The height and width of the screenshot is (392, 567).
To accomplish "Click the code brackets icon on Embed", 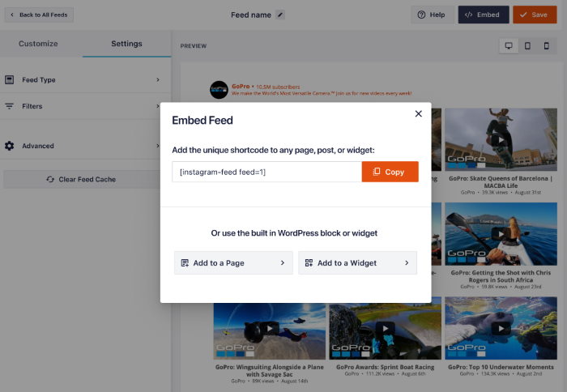I will pyautogui.click(x=469, y=15).
